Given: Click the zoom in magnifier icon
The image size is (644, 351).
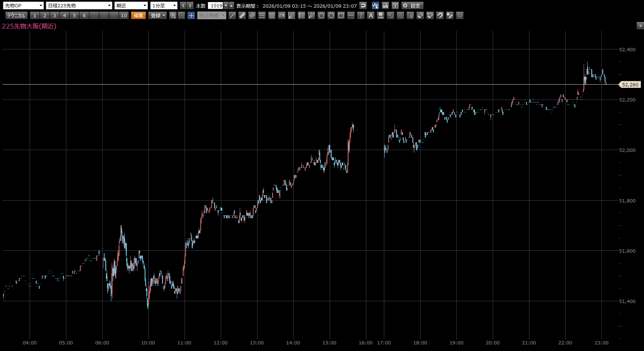Looking at the screenshot, I should tap(173, 15).
